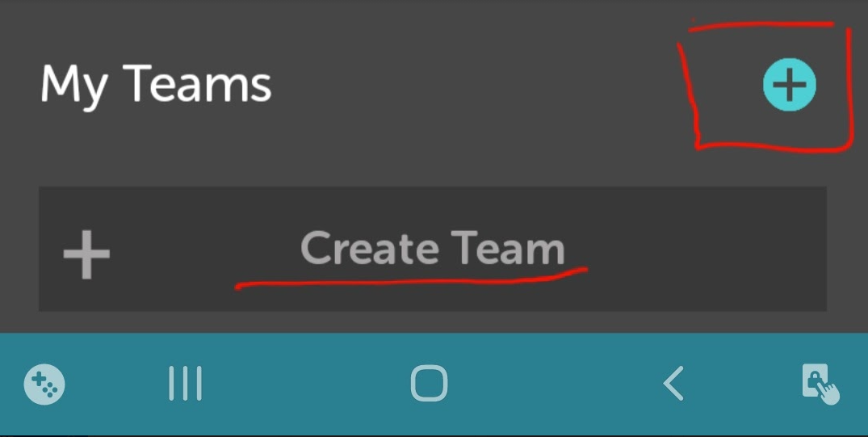This screenshot has width=868, height=437.
Task: Select the Create Team text label
Action: pyautogui.click(x=432, y=249)
